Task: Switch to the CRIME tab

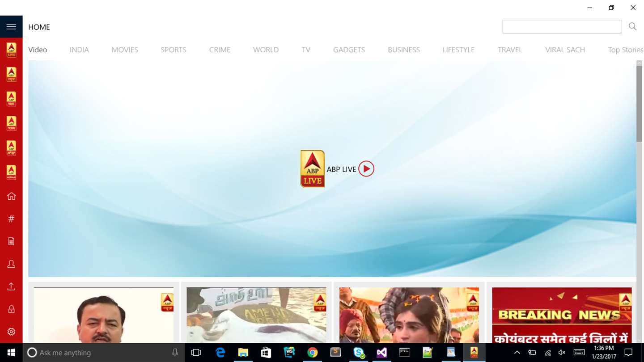Action: pos(220,50)
